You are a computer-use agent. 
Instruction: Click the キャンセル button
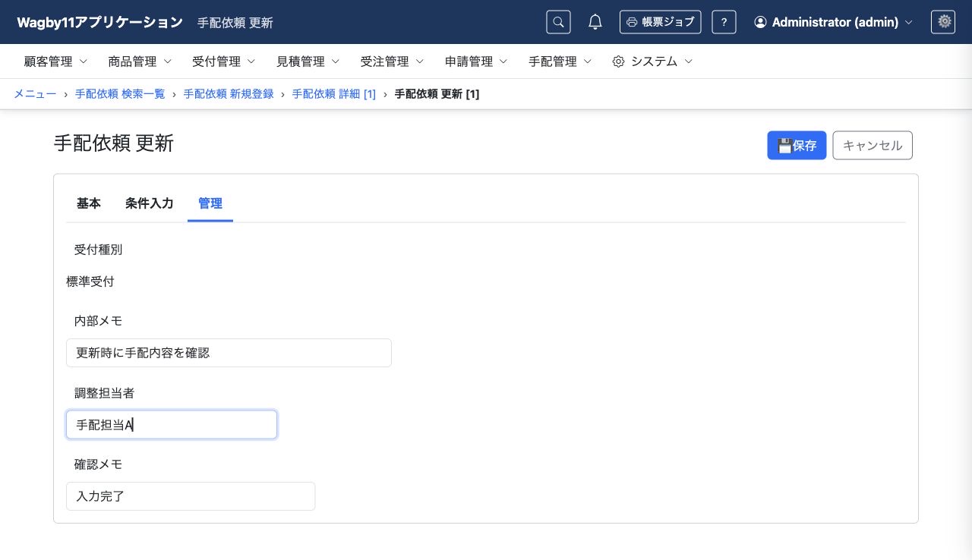(x=873, y=146)
